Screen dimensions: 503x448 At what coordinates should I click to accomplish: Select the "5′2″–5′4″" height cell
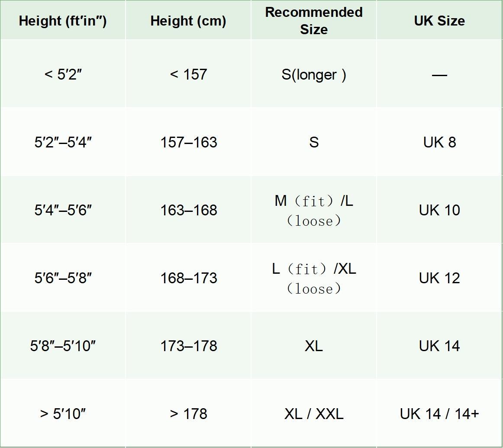pos(63,142)
